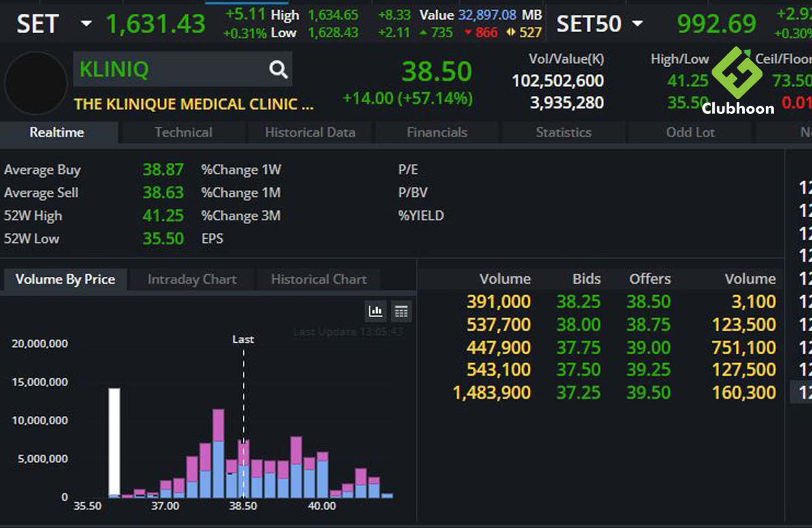Click the bid volume 391,000
The image size is (812, 528).
(498, 301)
